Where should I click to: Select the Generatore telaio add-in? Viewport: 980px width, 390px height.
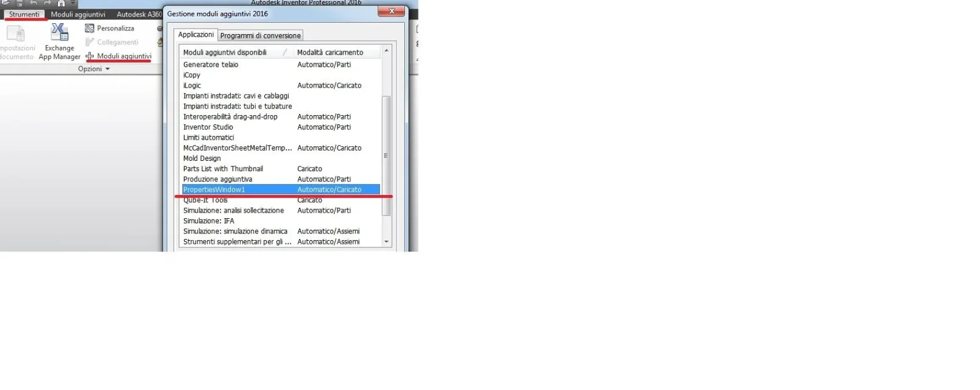pyautogui.click(x=281, y=65)
